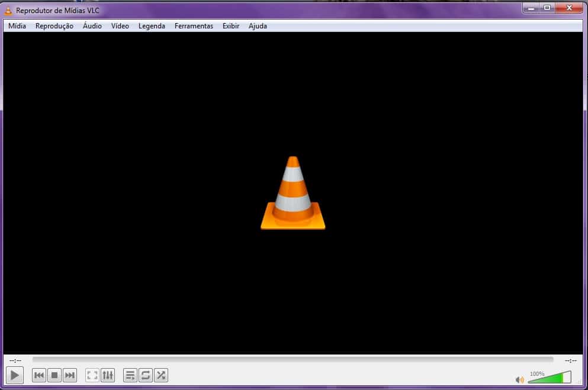
Task: Open the Legenda menu
Action: tap(152, 26)
